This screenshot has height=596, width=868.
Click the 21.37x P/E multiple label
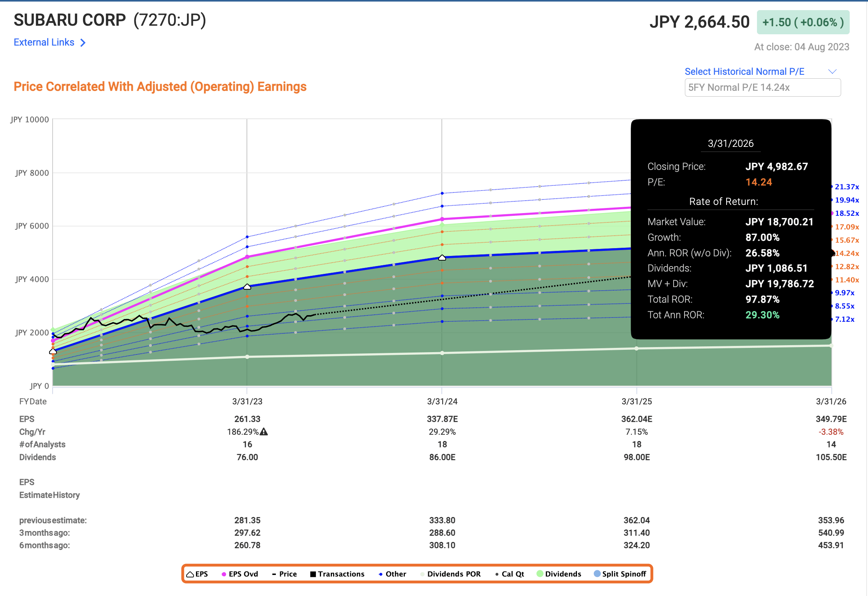click(x=847, y=187)
